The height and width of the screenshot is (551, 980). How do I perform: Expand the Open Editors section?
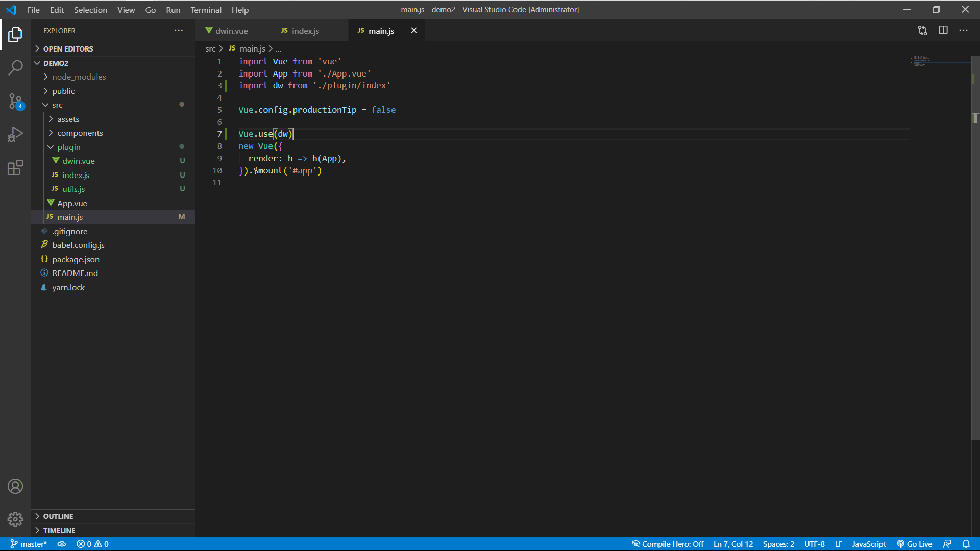tap(113, 49)
